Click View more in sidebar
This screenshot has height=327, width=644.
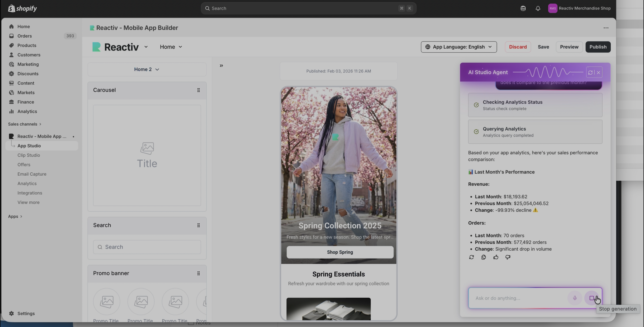tap(29, 202)
